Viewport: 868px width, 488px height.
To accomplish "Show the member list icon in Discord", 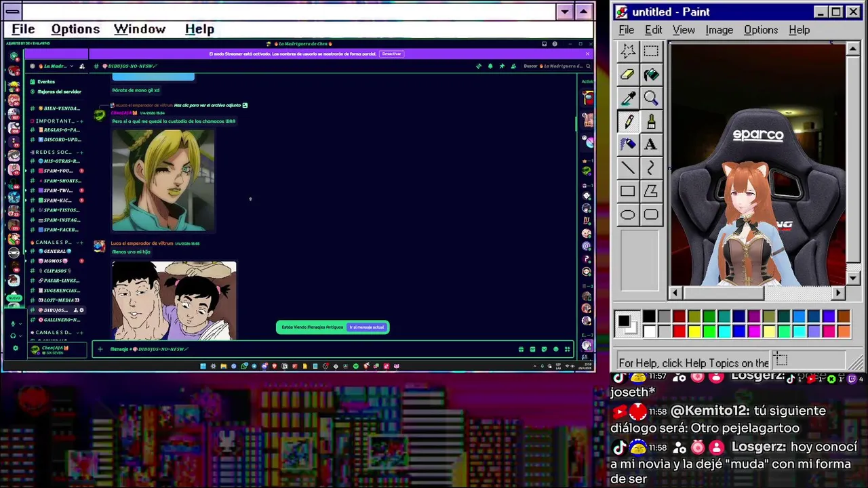I will tap(513, 66).
